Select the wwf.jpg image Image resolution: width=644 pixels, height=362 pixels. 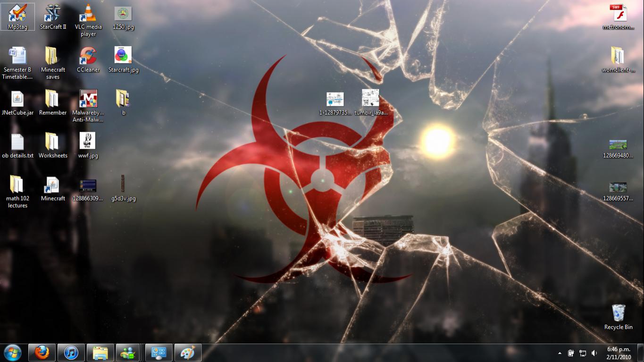click(88, 146)
